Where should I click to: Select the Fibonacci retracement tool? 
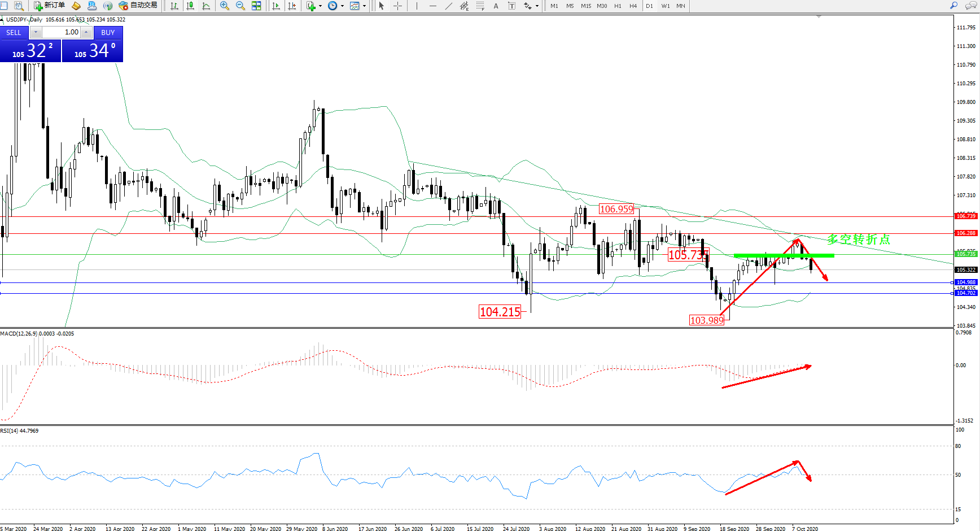click(480, 6)
